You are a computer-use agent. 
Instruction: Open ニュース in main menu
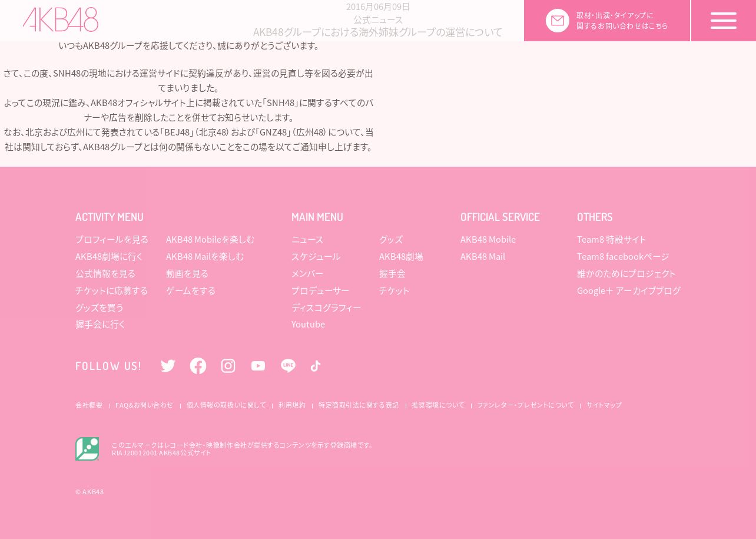(307, 239)
